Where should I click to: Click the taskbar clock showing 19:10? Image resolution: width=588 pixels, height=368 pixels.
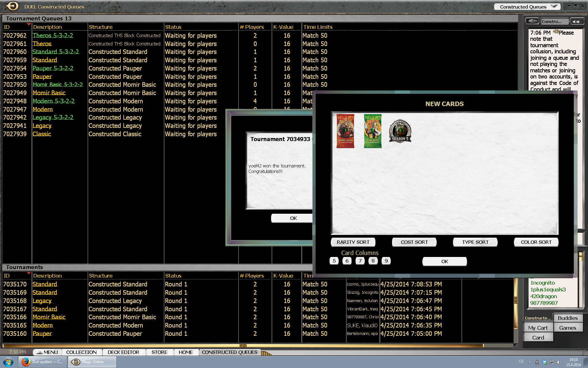[x=573, y=362]
